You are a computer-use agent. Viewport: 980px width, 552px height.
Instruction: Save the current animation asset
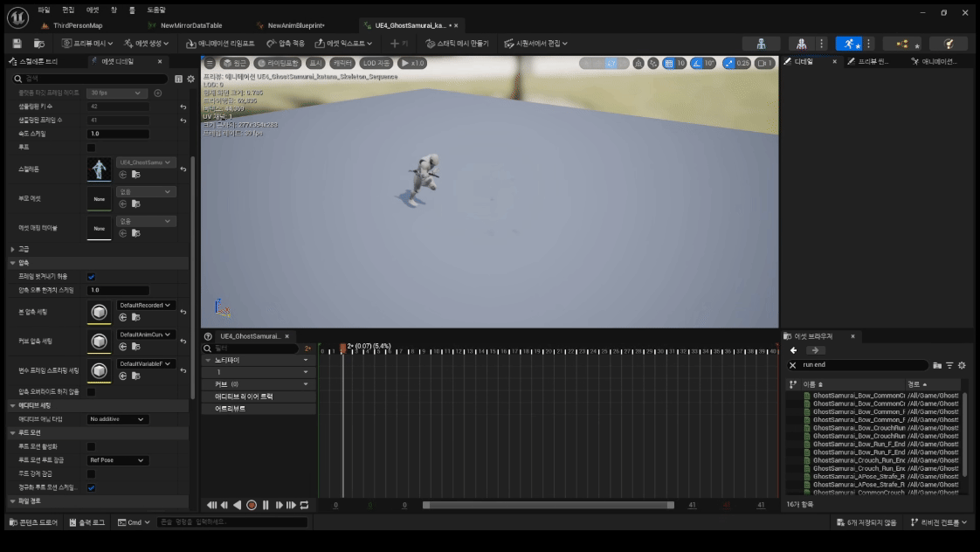click(17, 43)
